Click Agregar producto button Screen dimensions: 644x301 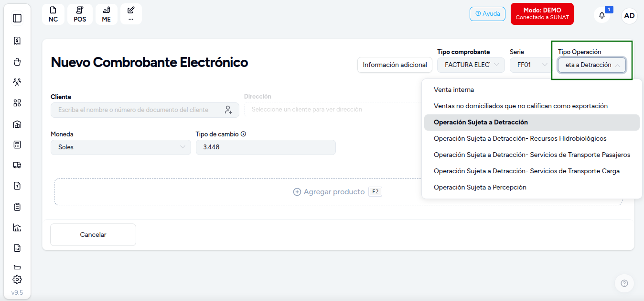tap(337, 192)
